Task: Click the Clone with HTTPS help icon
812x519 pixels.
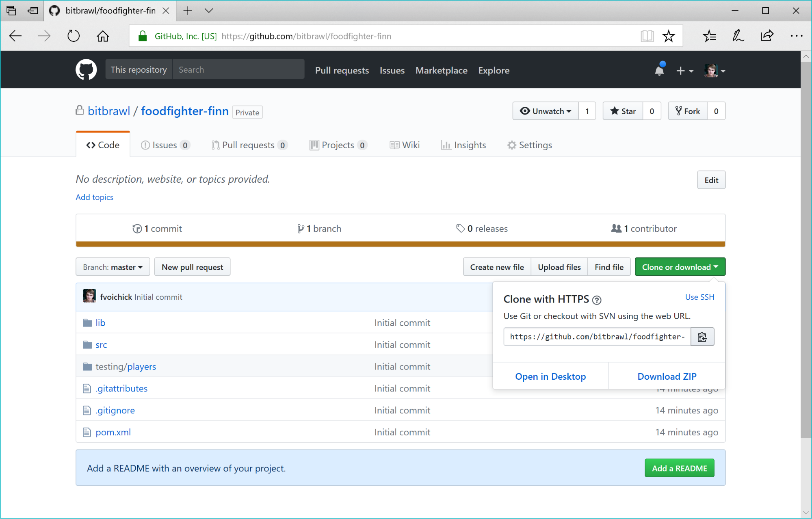Action: 597,300
